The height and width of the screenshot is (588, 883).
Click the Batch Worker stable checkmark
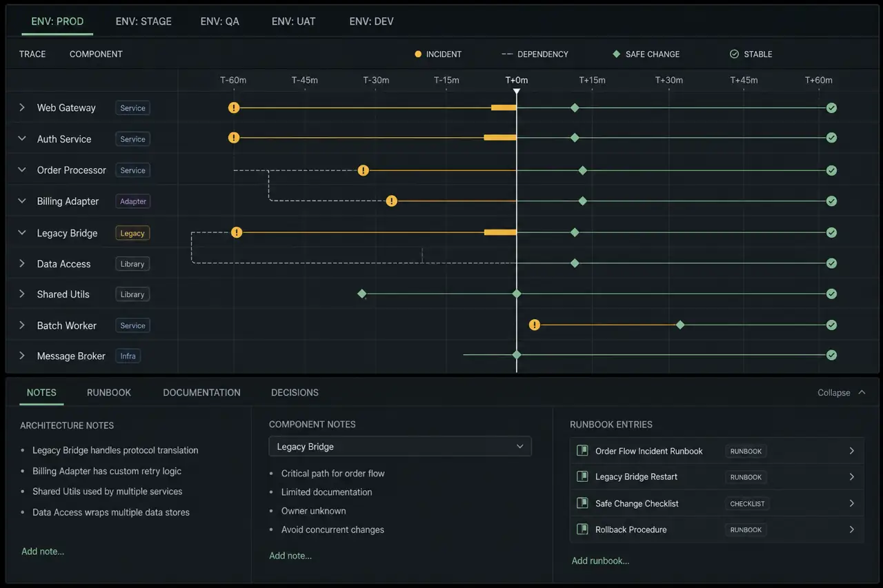tap(832, 325)
